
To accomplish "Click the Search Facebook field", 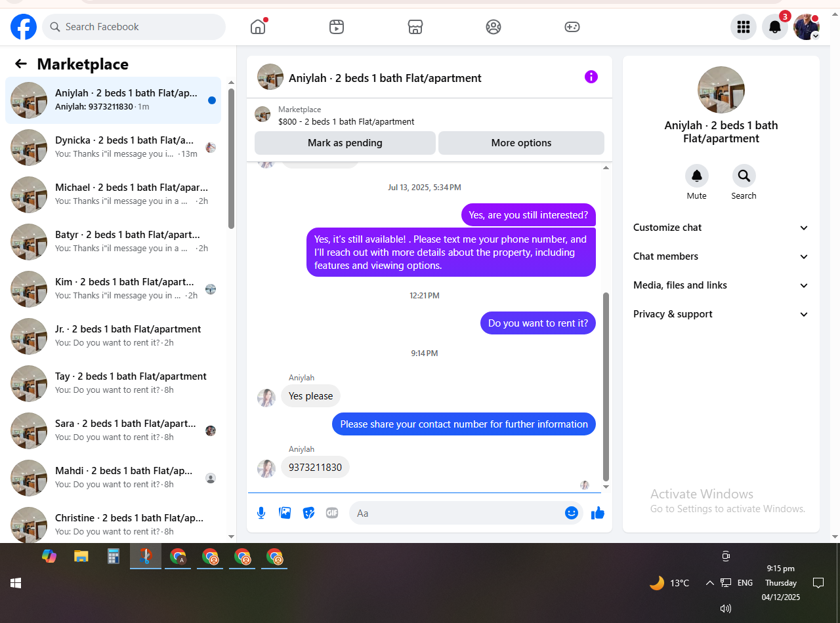I will (134, 27).
